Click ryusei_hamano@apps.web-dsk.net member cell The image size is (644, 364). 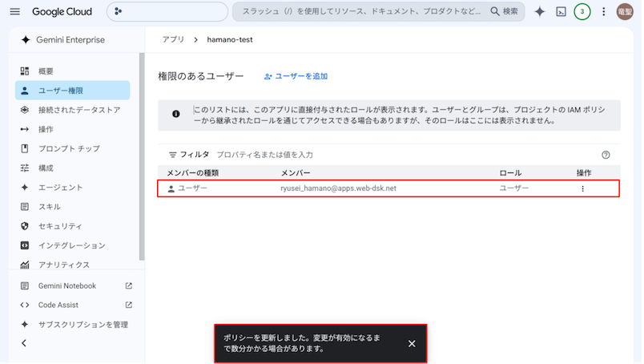(x=339, y=188)
